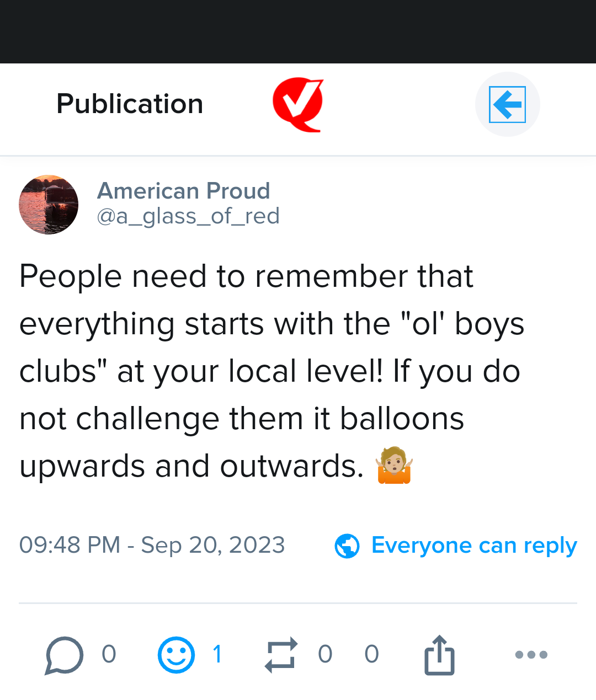Tap the share upload icon
This screenshot has width=596, height=700.
pyautogui.click(x=439, y=655)
